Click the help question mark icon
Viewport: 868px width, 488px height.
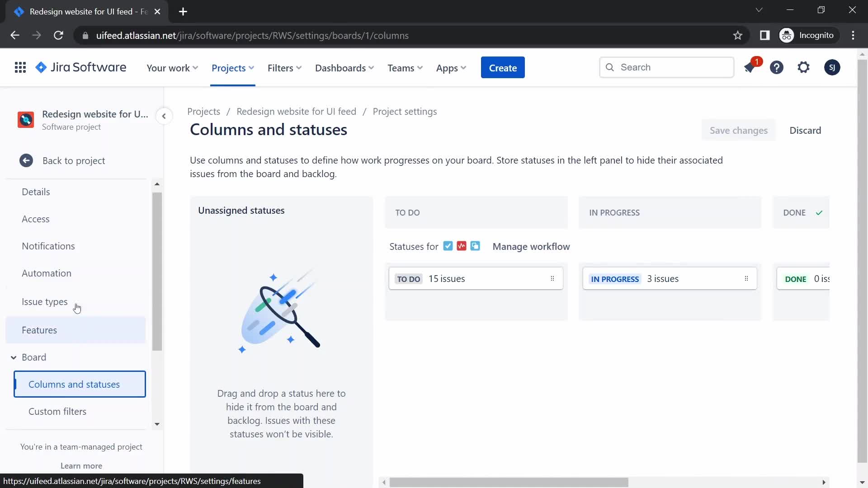[777, 67]
